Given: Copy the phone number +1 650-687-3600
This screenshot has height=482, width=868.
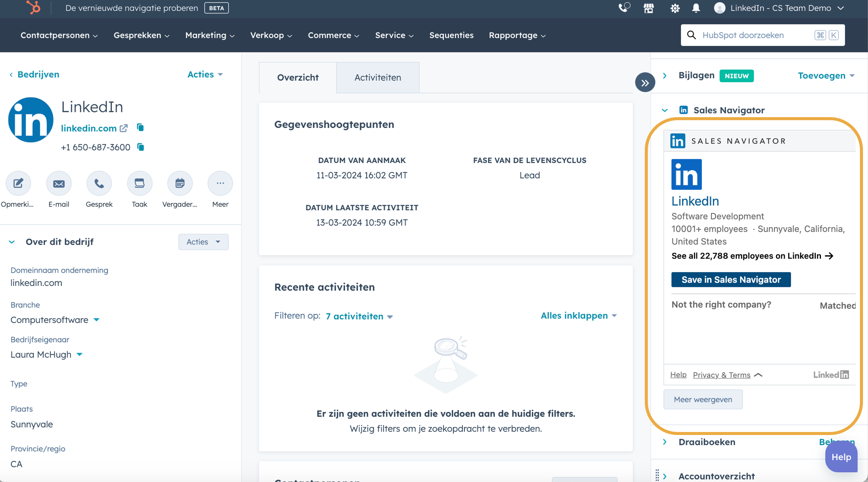Looking at the screenshot, I should [141, 147].
